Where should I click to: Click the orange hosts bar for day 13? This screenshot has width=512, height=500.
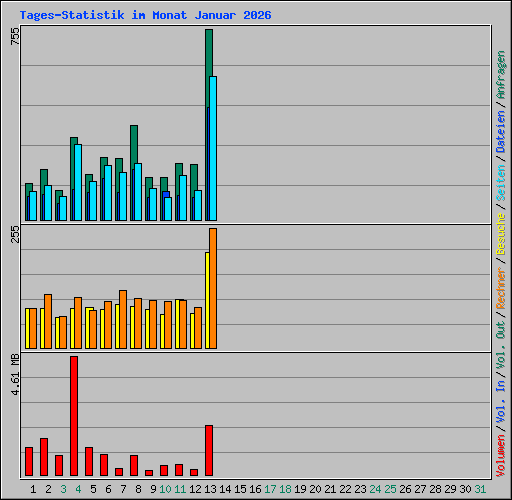point(213,288)
